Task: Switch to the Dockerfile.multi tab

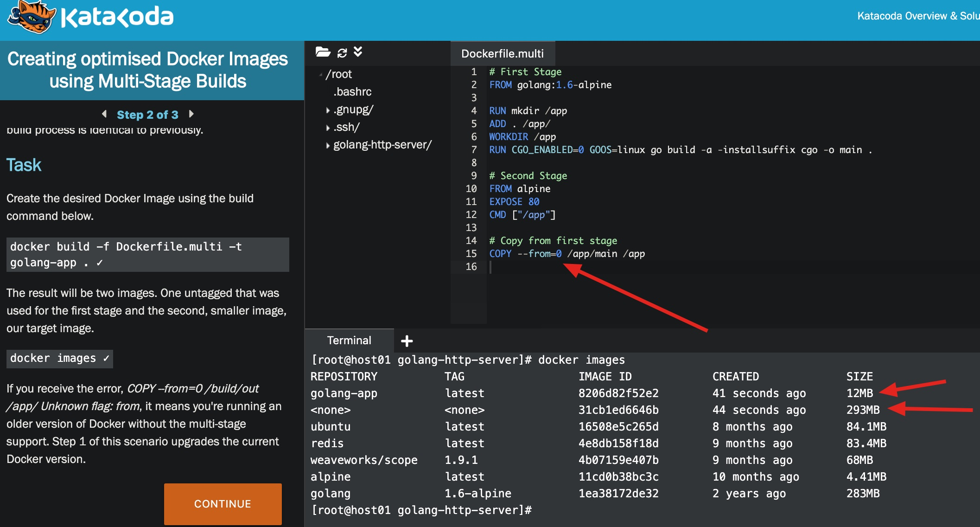Action: pyautogui.click(x=503, y=54)
